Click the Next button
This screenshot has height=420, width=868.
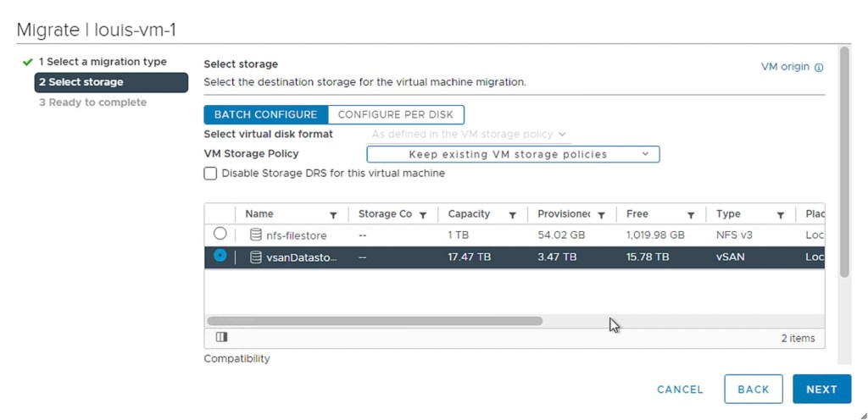[821, 390]
